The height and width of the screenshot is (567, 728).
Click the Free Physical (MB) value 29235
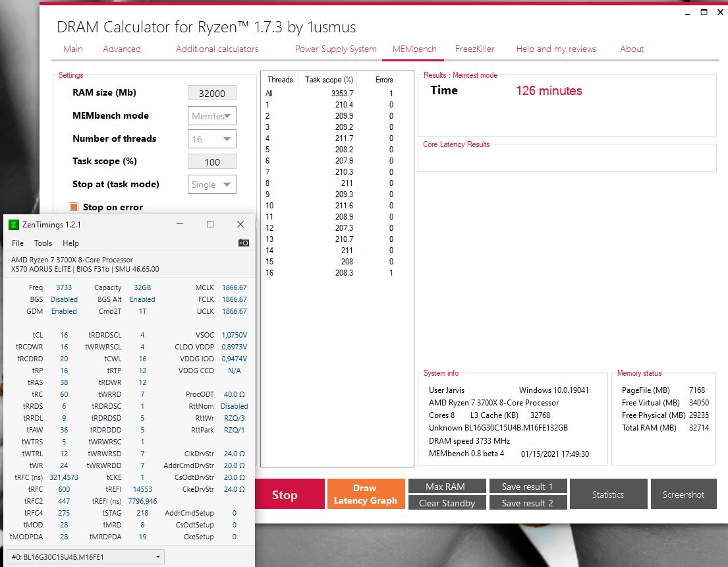click(699, 415)
